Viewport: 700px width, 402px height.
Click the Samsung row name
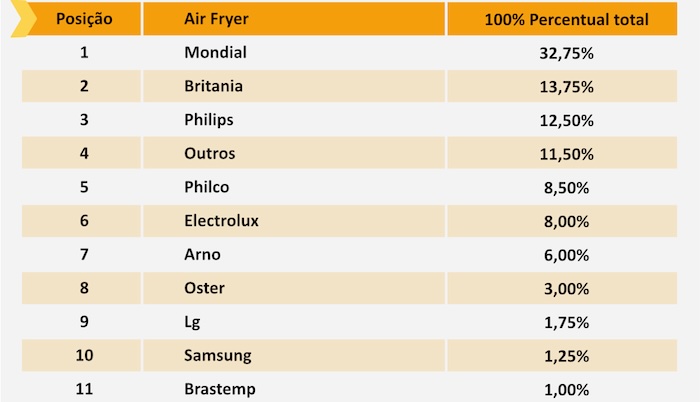pos(217,356)
